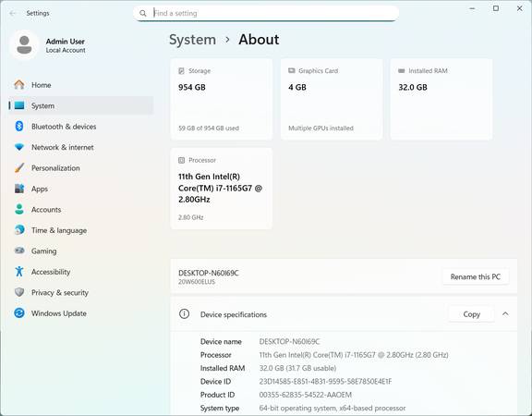
Task: Click the Device specifications info icon
Action: pos(184,313)
